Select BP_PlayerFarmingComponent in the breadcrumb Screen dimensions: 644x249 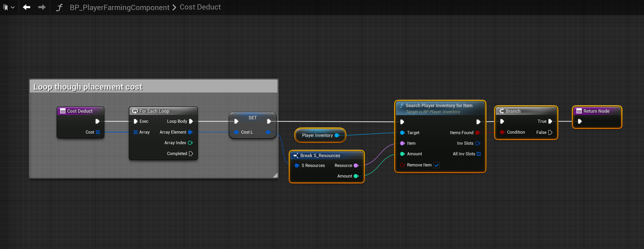(119, 7)
